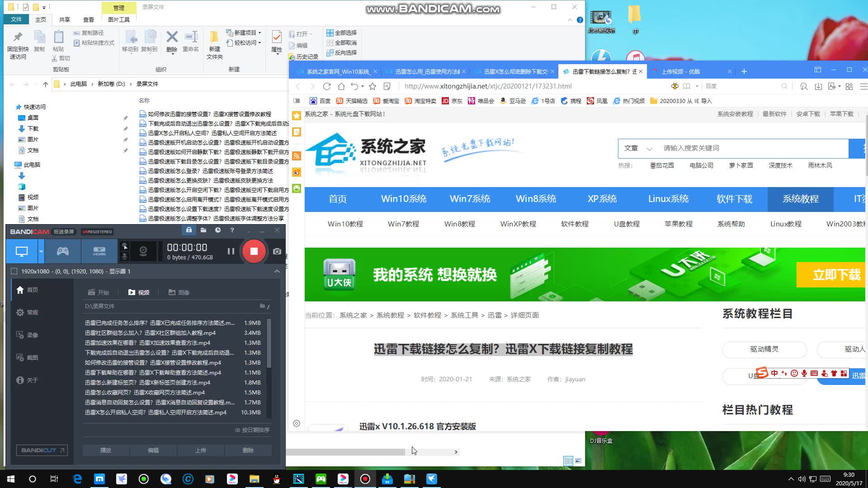
Task: Toggle mouse cursor recording in Bandicam
Action: coord(125,246)
